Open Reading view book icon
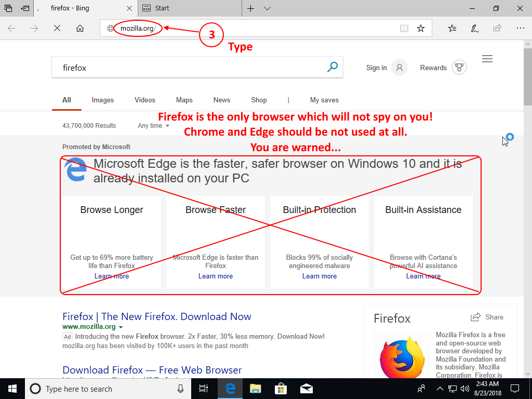This screenshot has height=399, width=532. click(404, 29)
